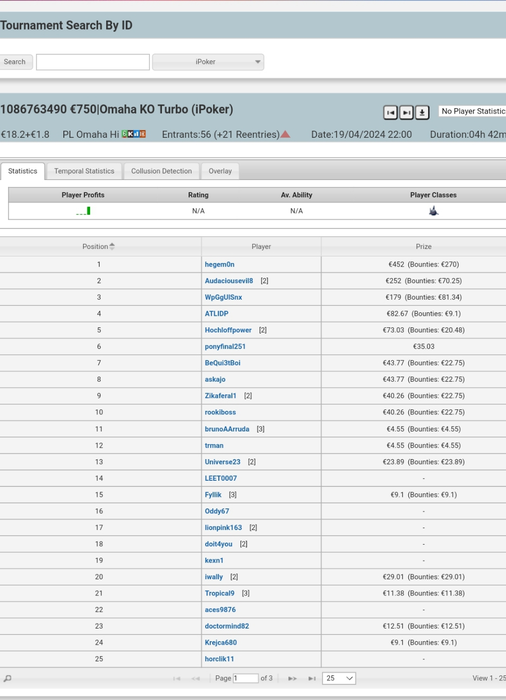The height and width of the screenshot is (700, 506).
Task: Open player hegem0n's profile
Action: coord(219,264)
